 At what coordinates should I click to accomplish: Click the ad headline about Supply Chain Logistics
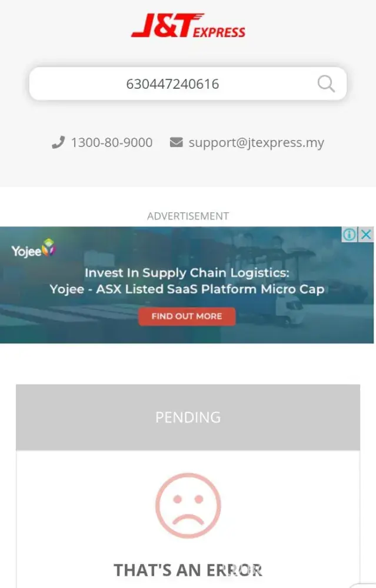[187, 273]
